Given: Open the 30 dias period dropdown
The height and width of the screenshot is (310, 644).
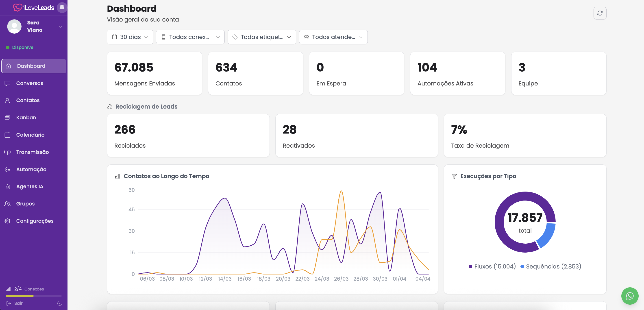Looking at the screenshot, I should click(x=130, y=37).
